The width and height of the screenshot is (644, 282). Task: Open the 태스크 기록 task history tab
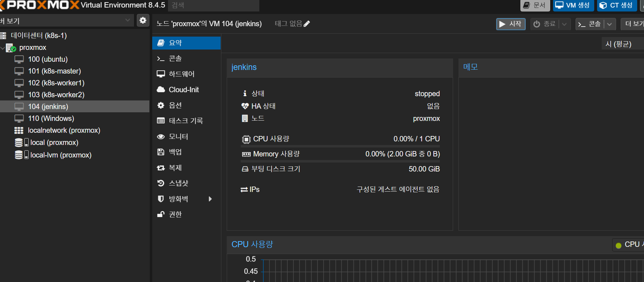[186, 121]
